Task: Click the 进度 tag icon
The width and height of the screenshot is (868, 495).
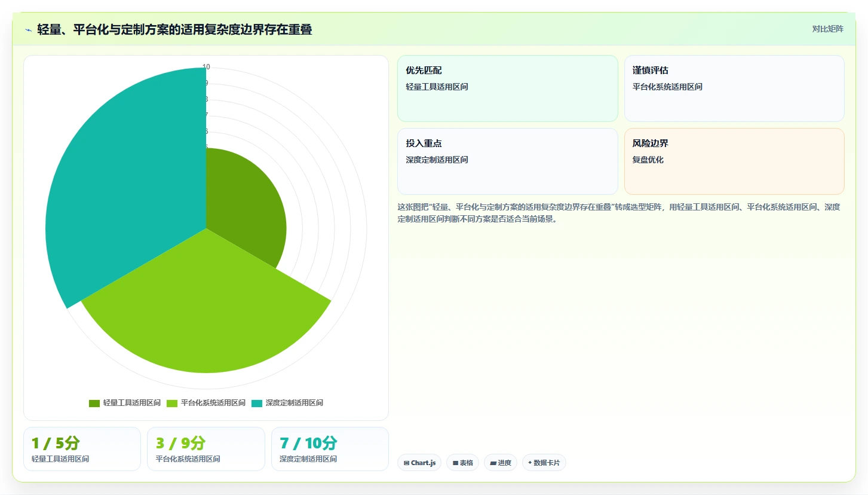Action: pyautogui.click(x=493, y=463)
